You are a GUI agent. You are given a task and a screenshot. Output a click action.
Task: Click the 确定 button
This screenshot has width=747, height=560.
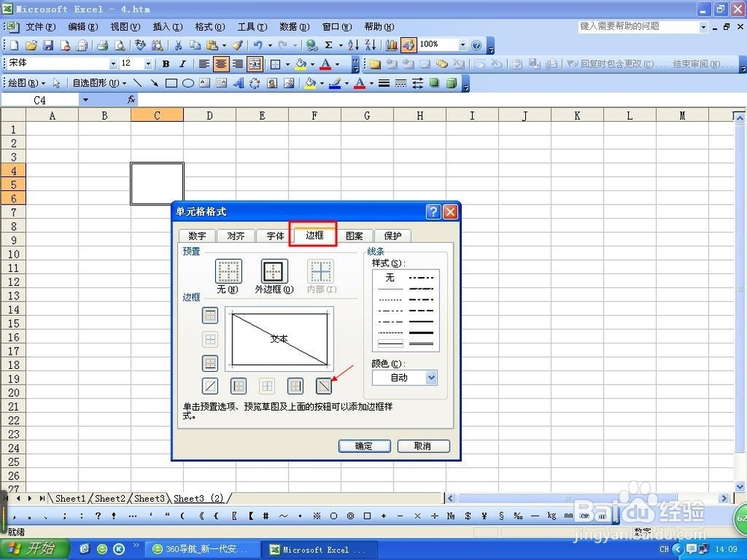pos(365,447)
